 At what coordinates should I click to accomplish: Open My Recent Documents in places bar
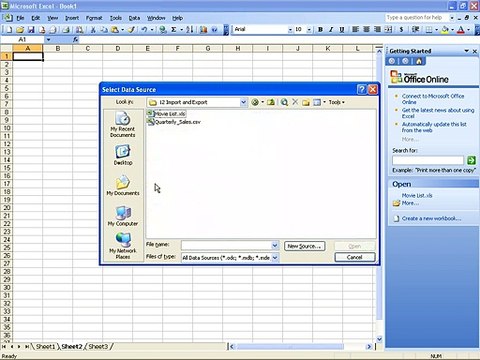pos(123,124)
